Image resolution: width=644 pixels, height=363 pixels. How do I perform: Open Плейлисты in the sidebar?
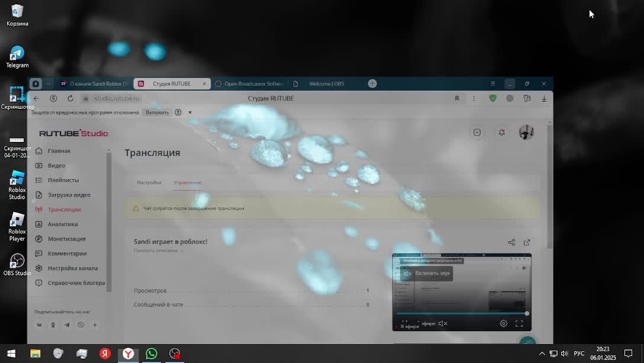pos(63,180)
